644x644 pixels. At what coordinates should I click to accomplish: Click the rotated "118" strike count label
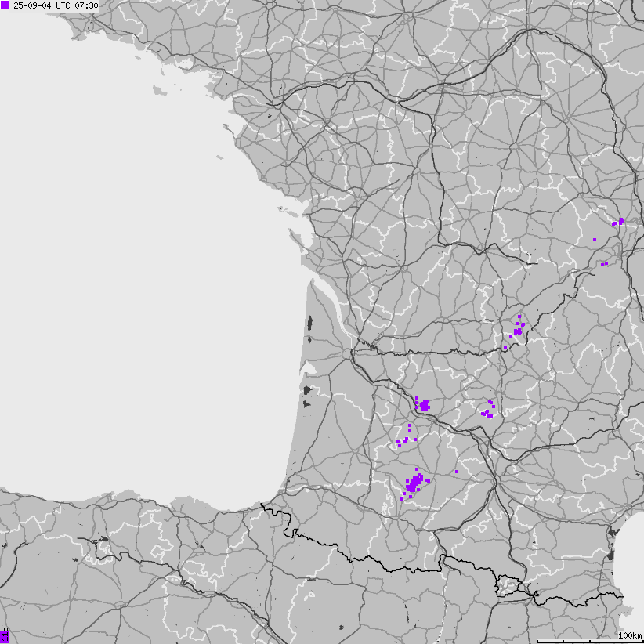pyautogui.click(x=5, y=635)
